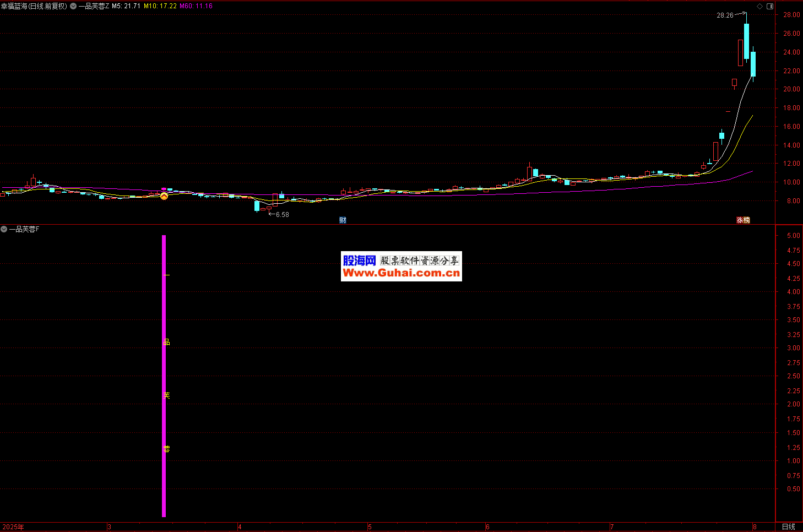Toggle the side panel layout icon
This screenshot has height=532, width=803.
point(770,6)
